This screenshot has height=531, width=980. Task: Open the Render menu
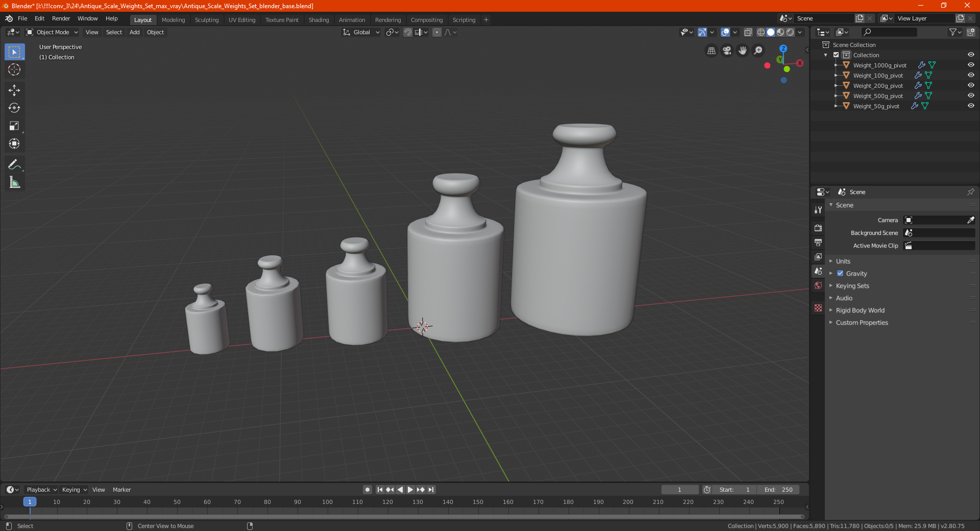pyautogui.click(x=61, y=18)
